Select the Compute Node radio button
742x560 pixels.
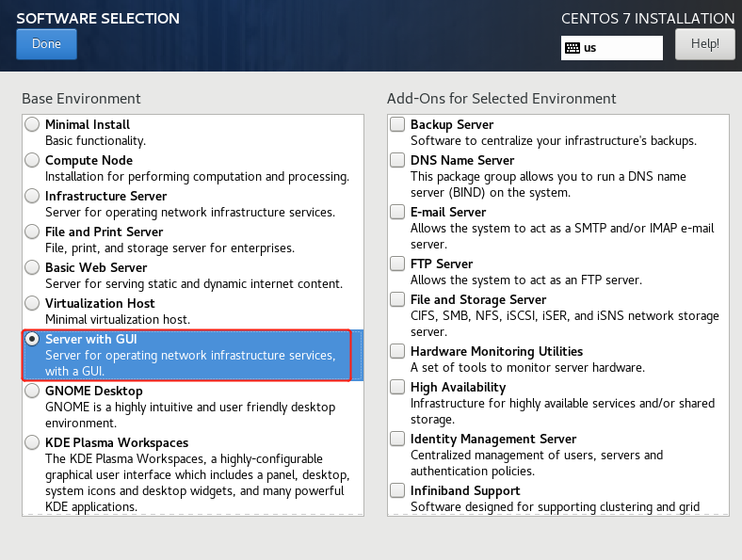coord(32,160)
